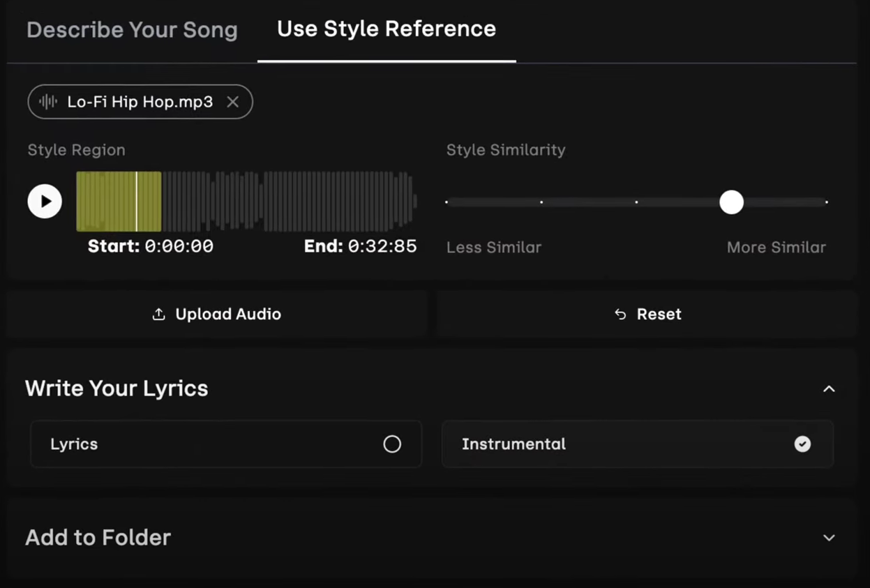This screenshot has height=588, width=870.
Task: Select the Lyrics radio option
Action: pyautogui.click(x=392, y=444)
